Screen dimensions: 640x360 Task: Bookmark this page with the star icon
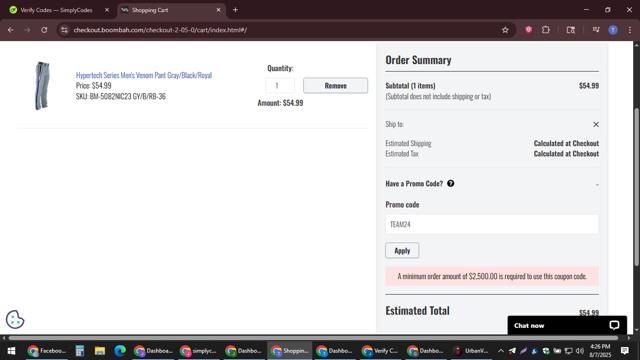pos(505,30)
